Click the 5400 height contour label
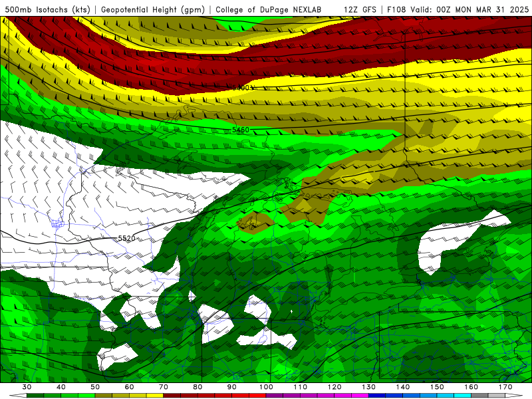This screenshot has height=399, width=532. 241,88
